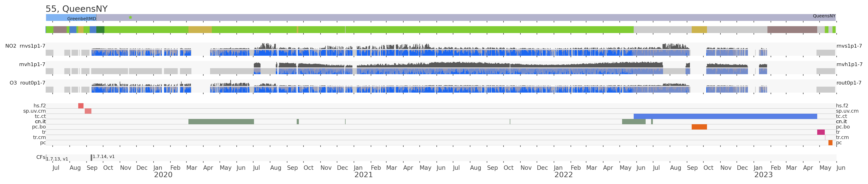Click the red hs.f2 event block
The height and width of the screenshot is (184, 868).
pos(81,106)
